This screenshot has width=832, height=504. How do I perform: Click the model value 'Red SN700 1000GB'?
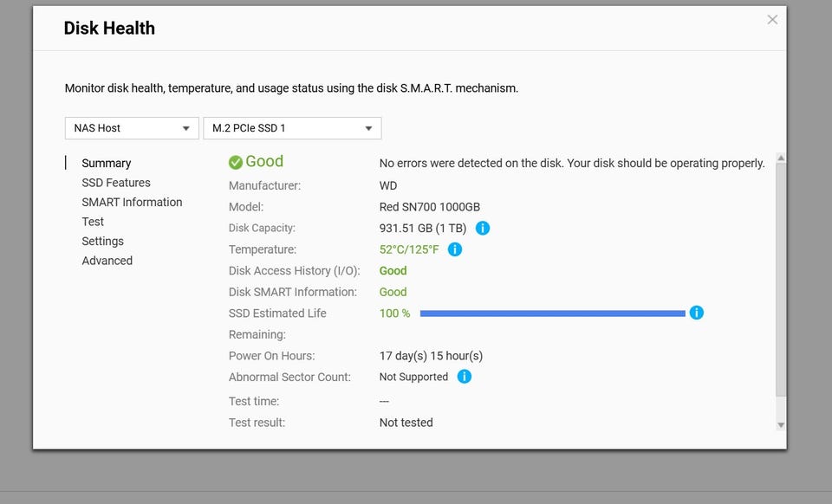pyautogui.click(x=430, y=207)
